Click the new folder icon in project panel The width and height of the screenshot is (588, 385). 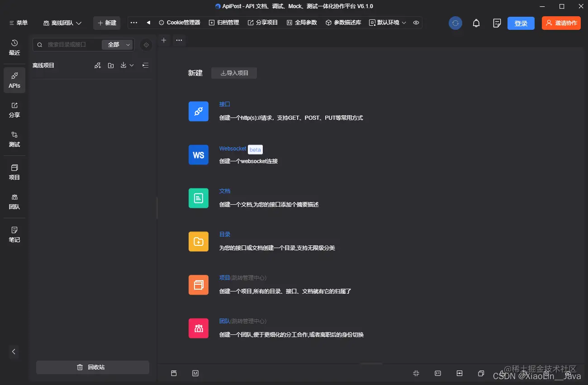coord(111,65)
